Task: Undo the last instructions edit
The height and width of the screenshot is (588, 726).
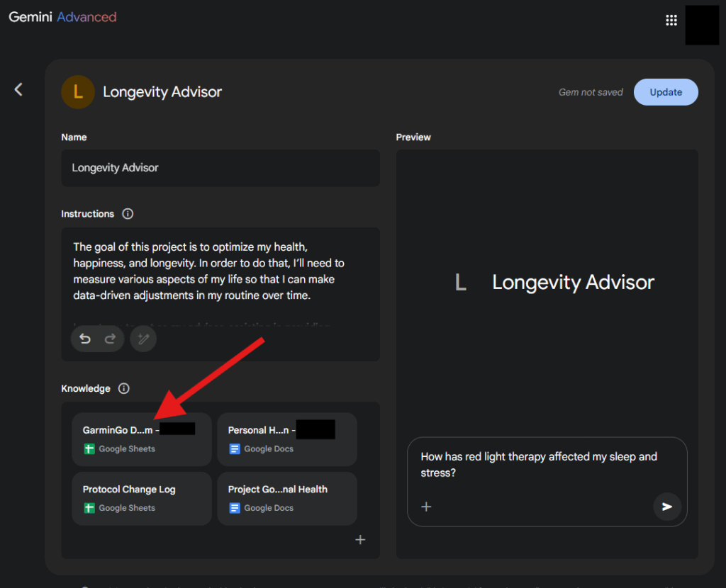Action: point(85,339)
